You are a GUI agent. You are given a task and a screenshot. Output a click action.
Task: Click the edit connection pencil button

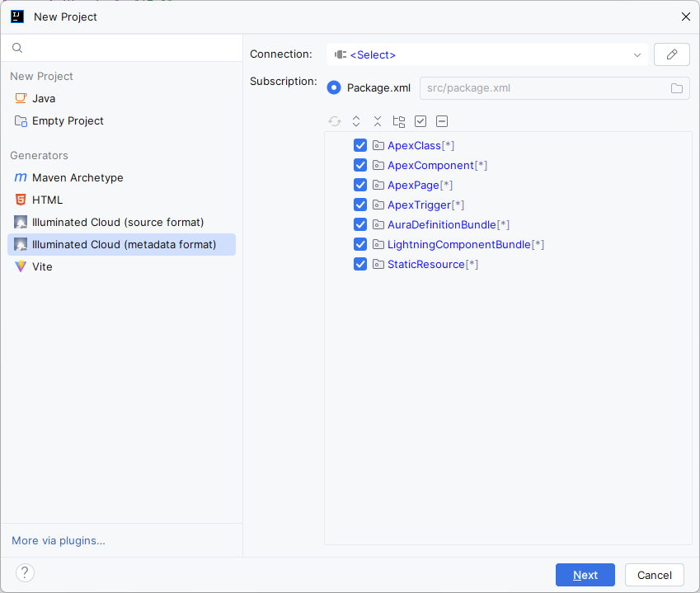point(672,54)
